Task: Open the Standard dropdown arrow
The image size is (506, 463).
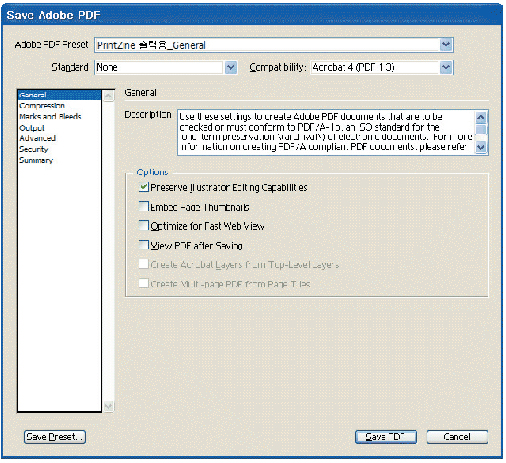Action: pyautogui.click(x=231, y=68)
